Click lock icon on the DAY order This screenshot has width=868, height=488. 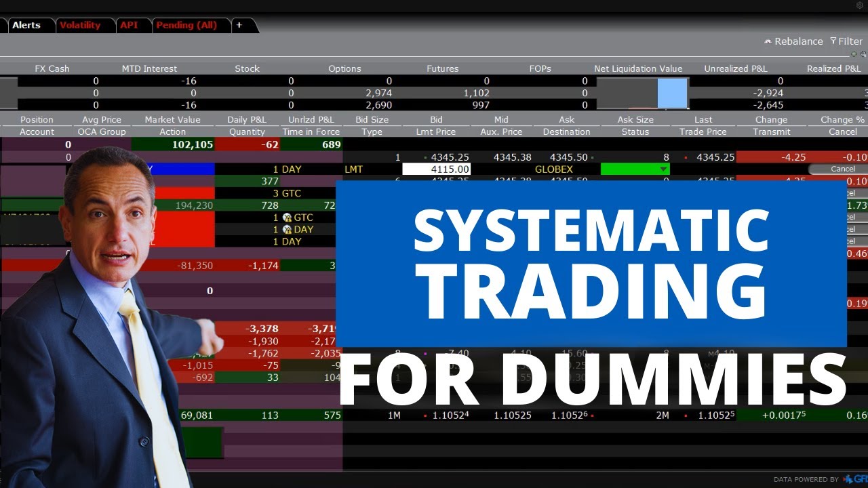287,230
